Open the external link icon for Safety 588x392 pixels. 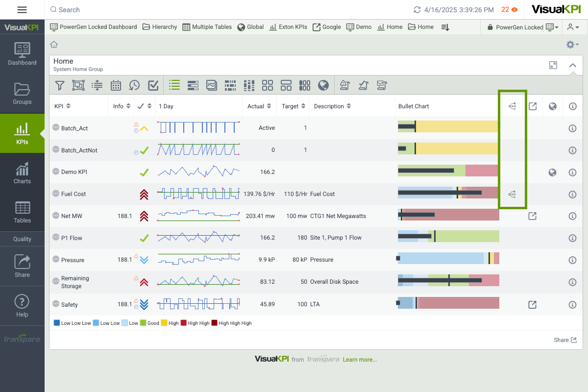(x=532, y=305)
